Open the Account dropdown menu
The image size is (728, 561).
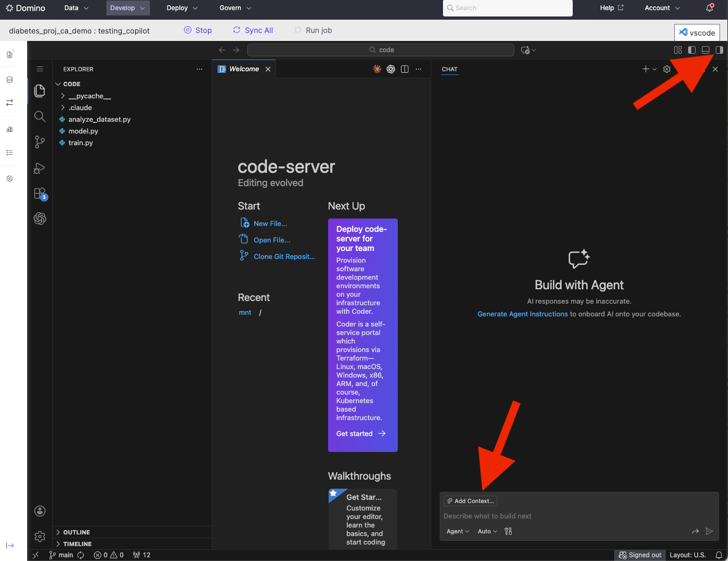click(x=662, y=8)
